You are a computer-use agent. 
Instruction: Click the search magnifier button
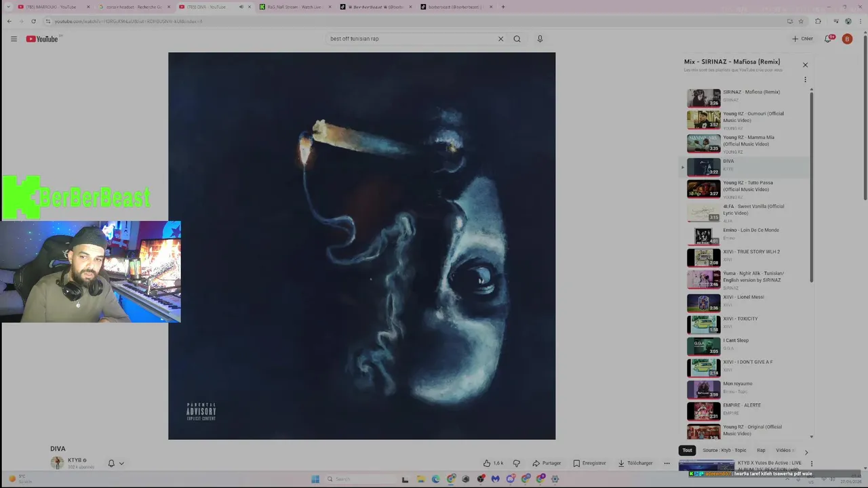click(x=517, y=39)
